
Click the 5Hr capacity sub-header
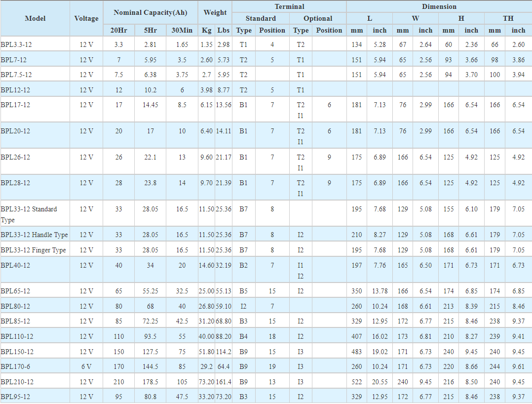click(150, 30)
